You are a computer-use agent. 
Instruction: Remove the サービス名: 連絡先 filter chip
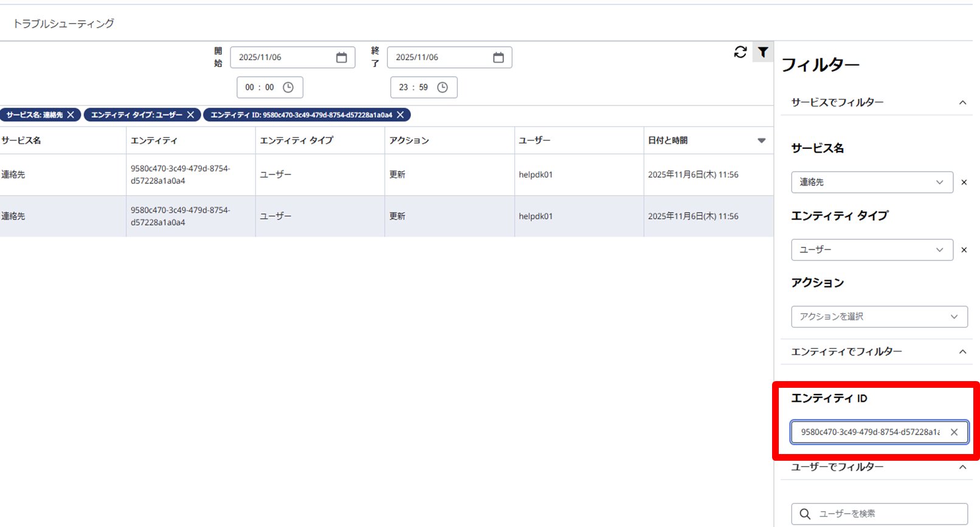71,115
